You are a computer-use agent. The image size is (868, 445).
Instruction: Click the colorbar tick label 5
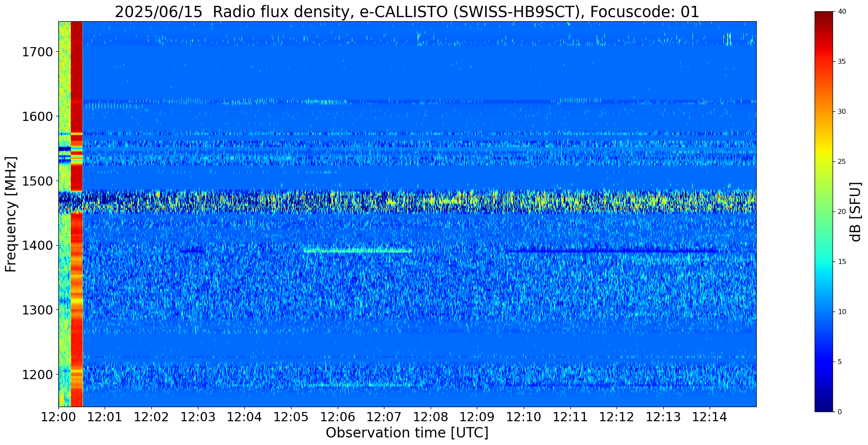click(840, 362)
